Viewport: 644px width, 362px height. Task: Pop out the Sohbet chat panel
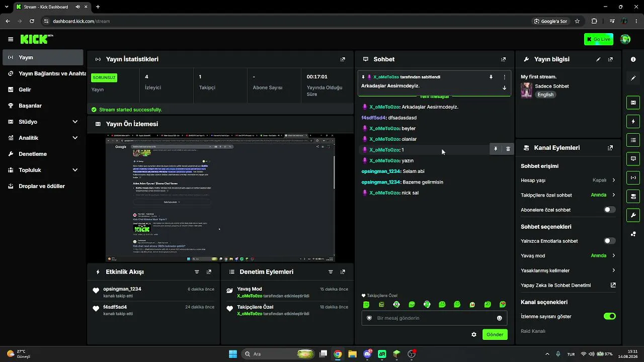pos(503,59)
